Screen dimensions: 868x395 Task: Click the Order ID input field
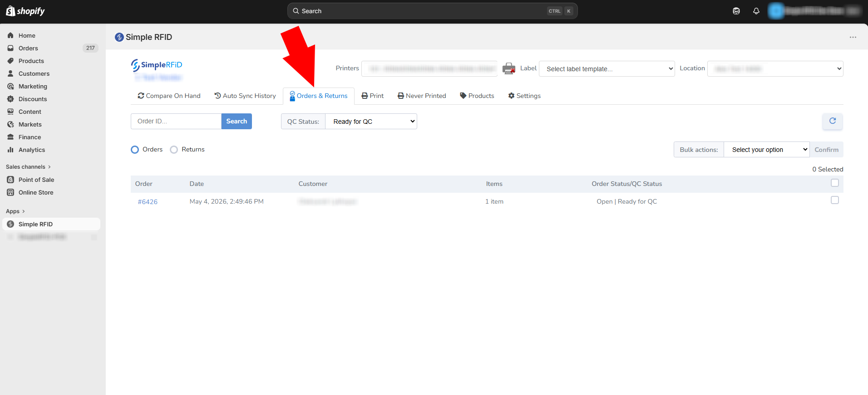coord(176,121)
